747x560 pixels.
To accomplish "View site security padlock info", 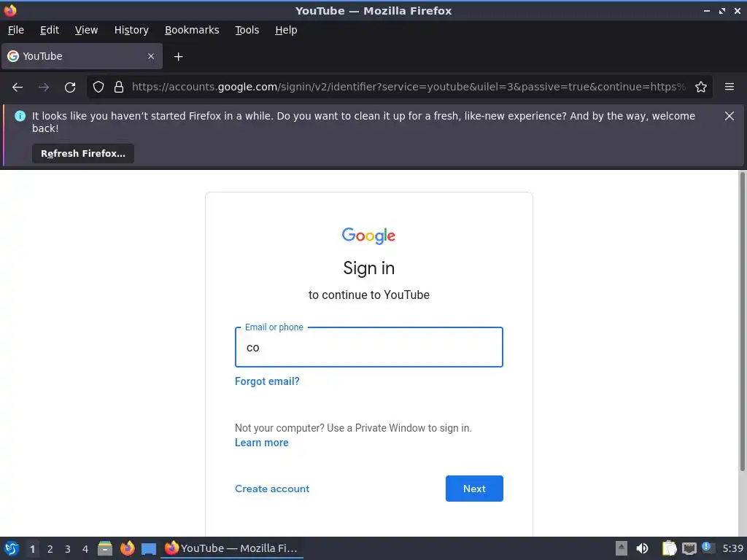I will point(119,87).
